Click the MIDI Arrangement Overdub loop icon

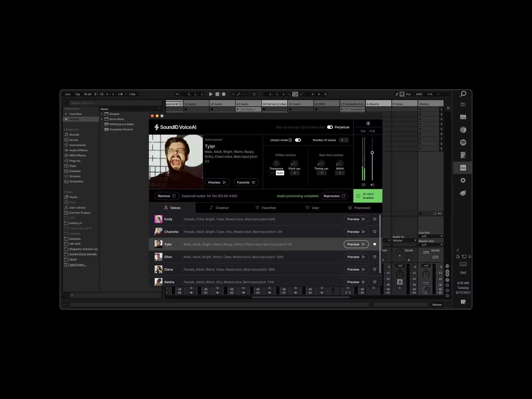pyautogui.click(x=295, y=94)
